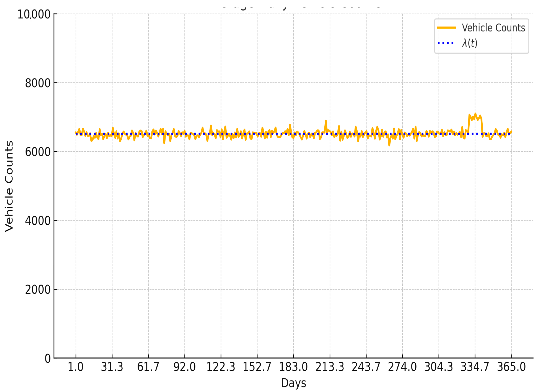
Task: Click the y-axis tick label 8000
Action: click(x=38, y=83)
